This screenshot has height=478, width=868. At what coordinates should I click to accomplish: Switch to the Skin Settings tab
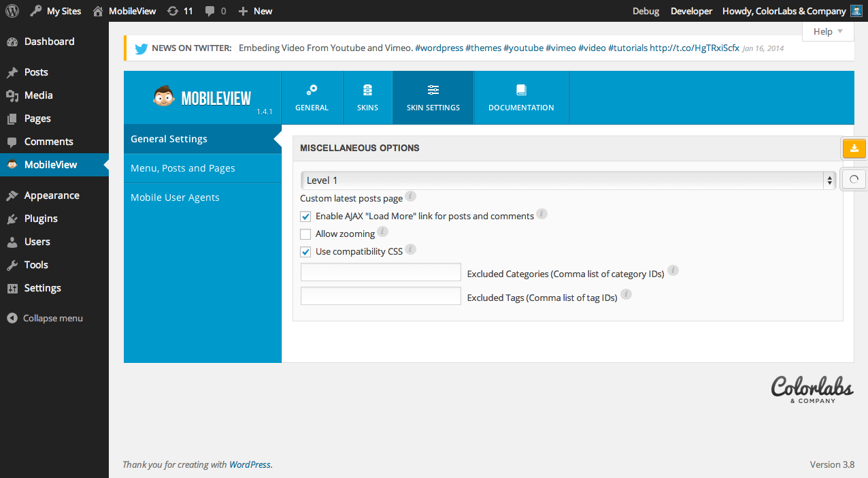coord(433,98)
